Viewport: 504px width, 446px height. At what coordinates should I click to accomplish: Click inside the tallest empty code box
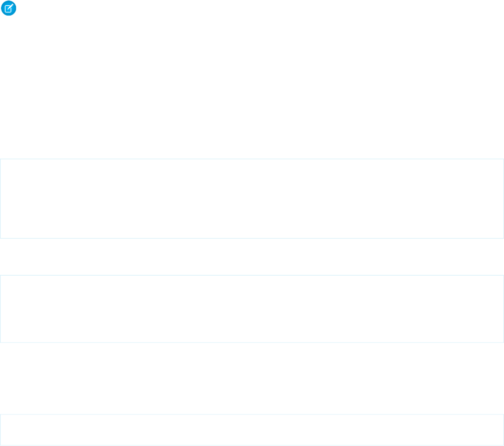(x=252, y=198)
